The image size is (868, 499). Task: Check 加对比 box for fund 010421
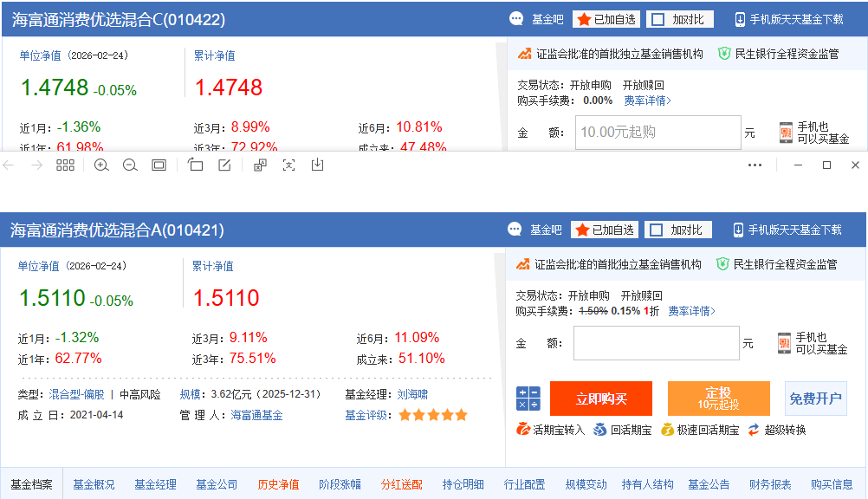click(657, 230)
